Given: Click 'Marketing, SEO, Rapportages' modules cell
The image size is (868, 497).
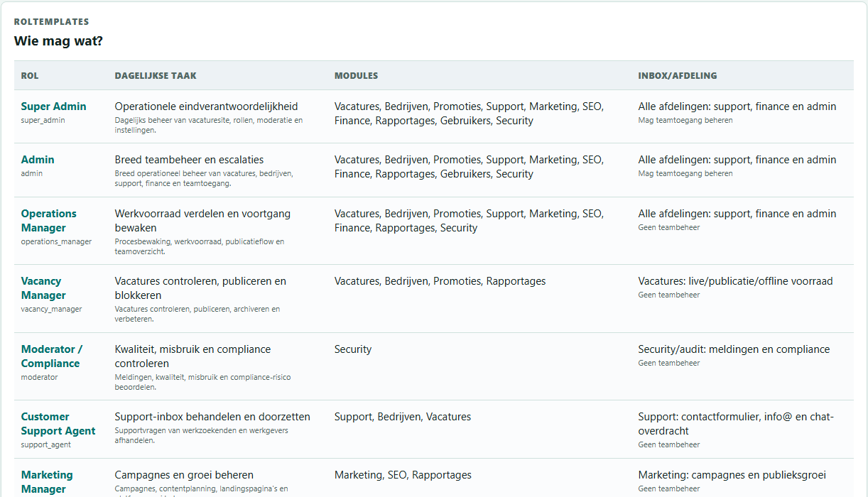Looking at the screenshot, I should coord(403,475).
